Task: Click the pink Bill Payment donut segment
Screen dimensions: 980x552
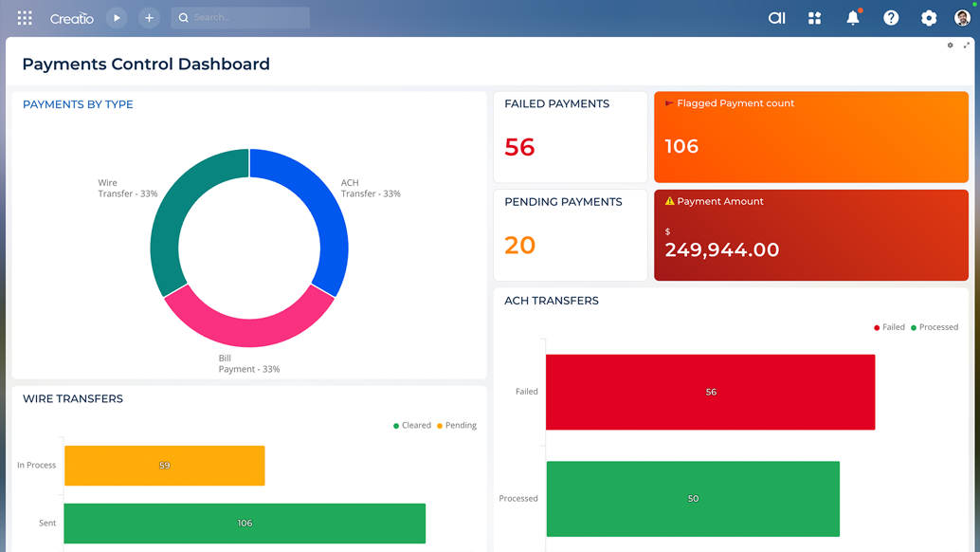Action: coord(248,329)
